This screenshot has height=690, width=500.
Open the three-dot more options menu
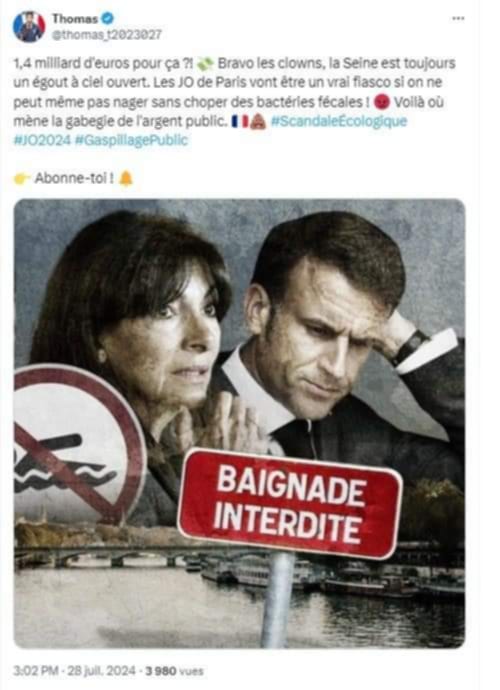[x=458, y=18]
